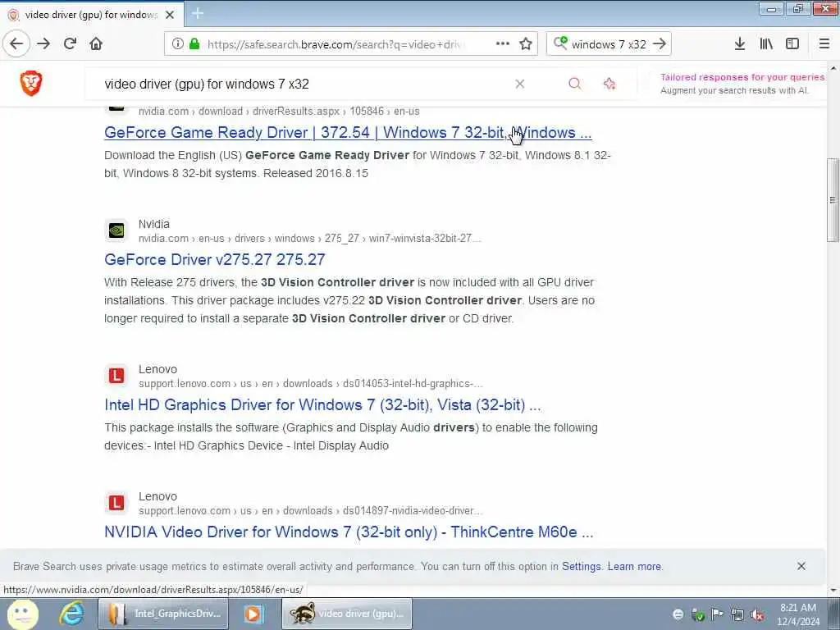
Task: Open the Windows Start button
Action: tap(22, 614)
